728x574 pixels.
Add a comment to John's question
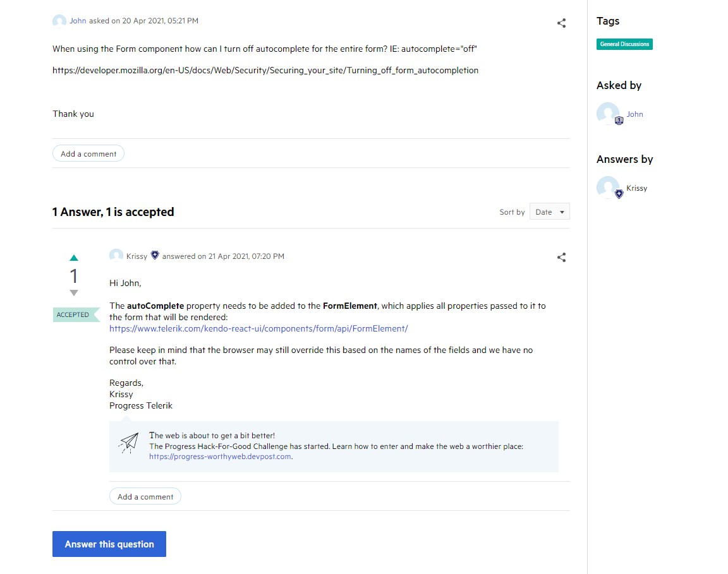click(x=88, y=153)
